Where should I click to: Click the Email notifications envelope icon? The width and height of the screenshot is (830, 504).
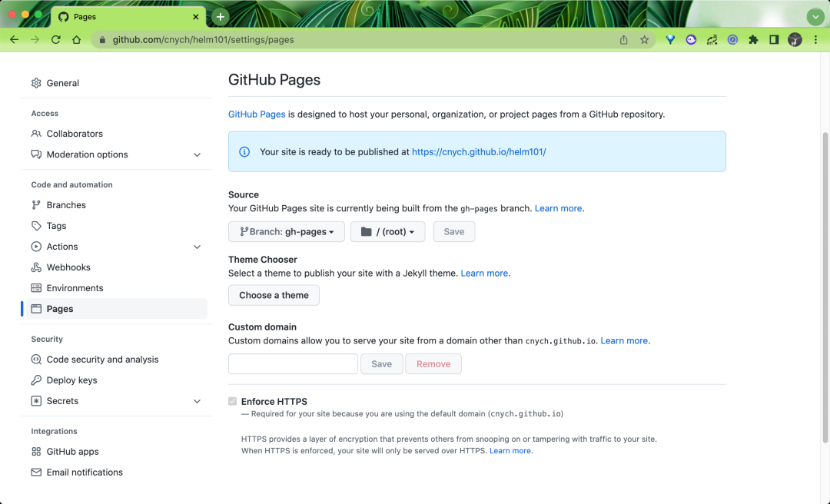(x=36, y=472)
